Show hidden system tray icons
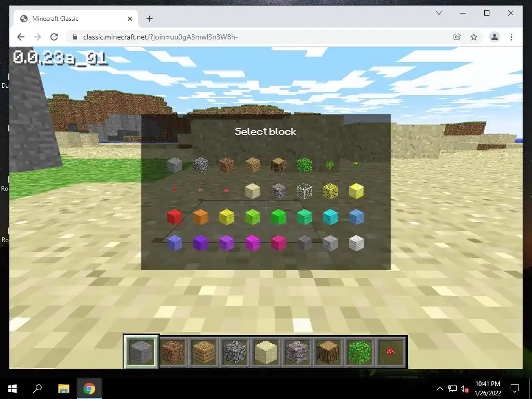This screenshot has width=532, height=399. tap(440, 389)
